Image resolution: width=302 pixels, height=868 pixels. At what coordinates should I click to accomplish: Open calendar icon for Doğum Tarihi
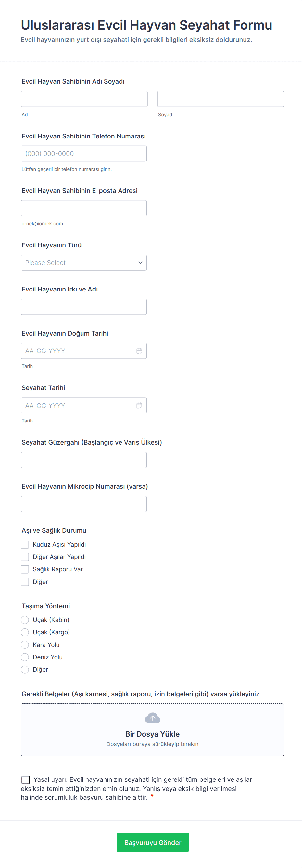[139, 351]
